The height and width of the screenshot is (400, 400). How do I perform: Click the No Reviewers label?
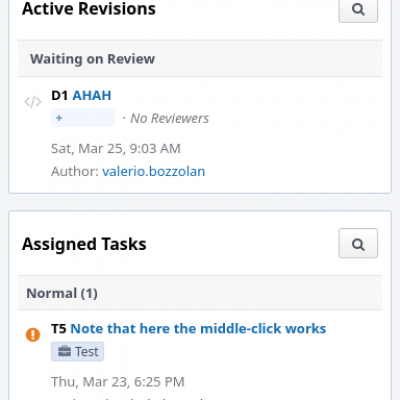point(169,118)
